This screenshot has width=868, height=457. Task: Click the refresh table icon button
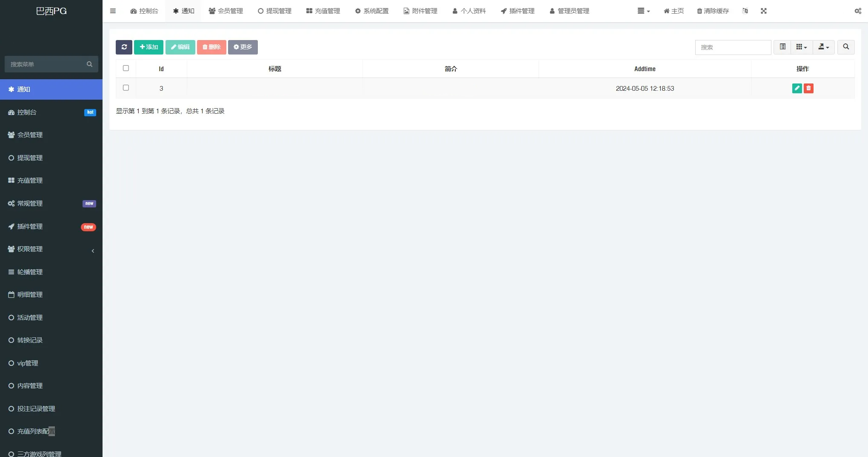point(124,47)
